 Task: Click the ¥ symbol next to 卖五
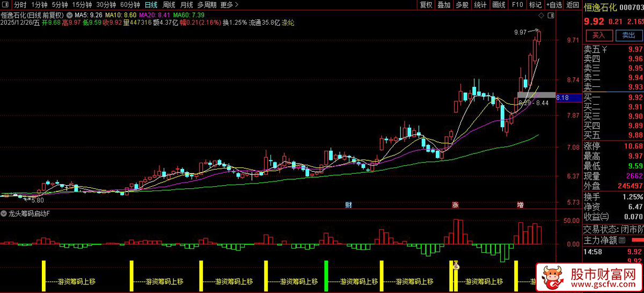coord(604,50)
